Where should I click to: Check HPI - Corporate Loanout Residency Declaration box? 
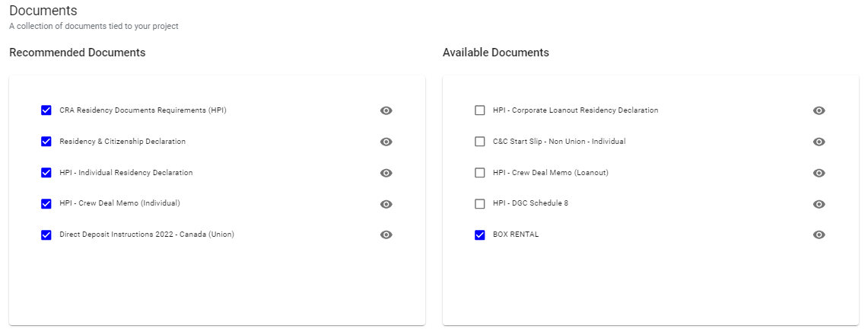click(x=480, y=110)
